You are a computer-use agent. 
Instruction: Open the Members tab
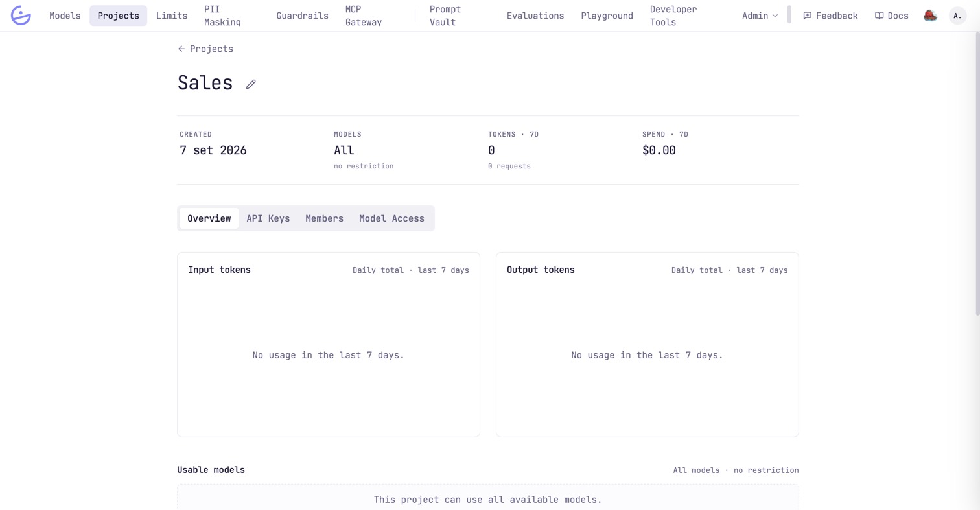click(x=324, y=218)
